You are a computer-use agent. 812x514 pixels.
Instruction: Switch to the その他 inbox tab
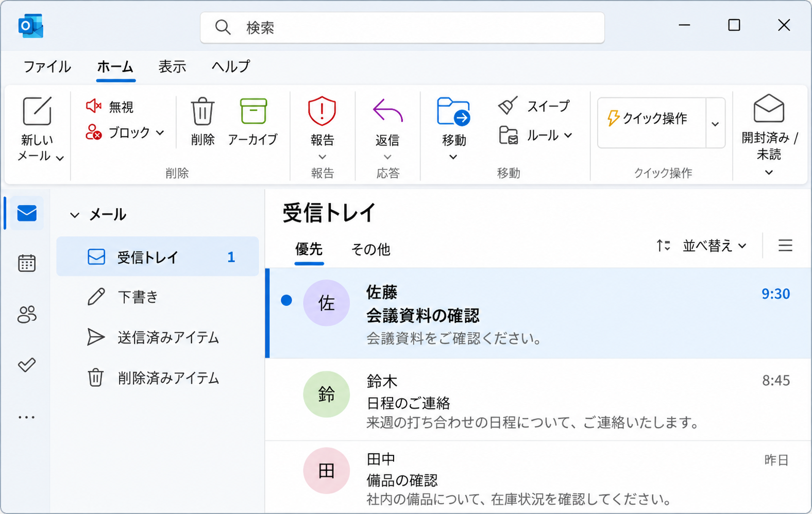click(370, 249)
